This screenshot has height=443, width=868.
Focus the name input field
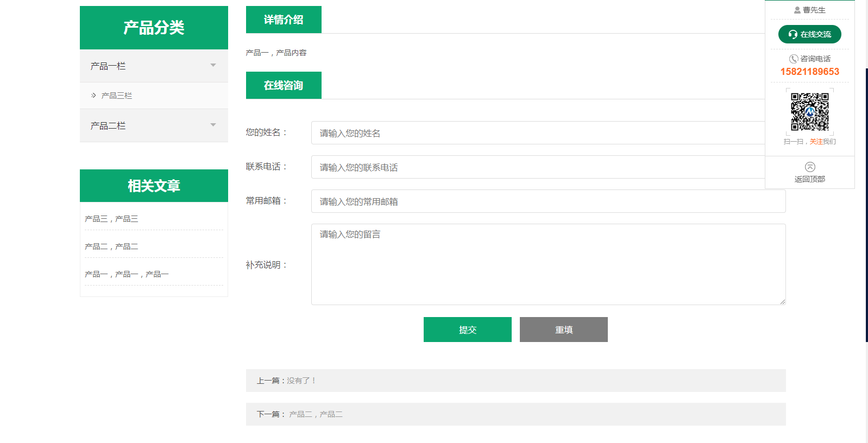pyautogui.click(x=538, y=133)
